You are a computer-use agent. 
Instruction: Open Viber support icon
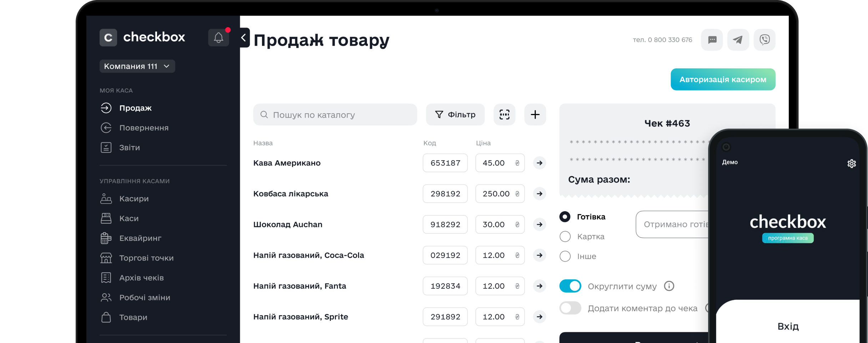[x=764, y=40]
